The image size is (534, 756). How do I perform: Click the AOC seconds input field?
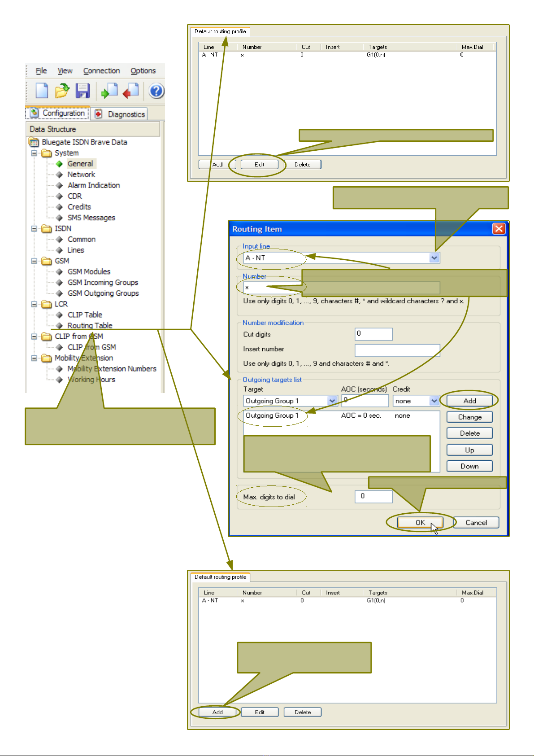[x=365, y=400]
